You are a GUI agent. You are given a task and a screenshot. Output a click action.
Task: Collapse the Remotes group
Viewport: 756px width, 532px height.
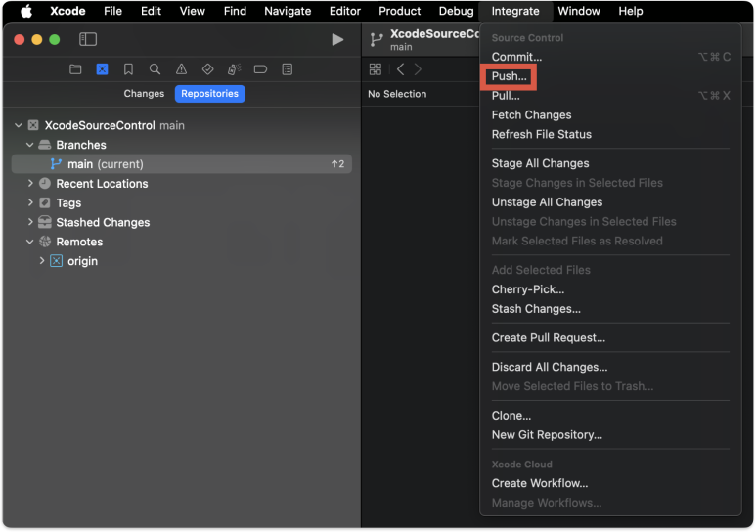30,242
